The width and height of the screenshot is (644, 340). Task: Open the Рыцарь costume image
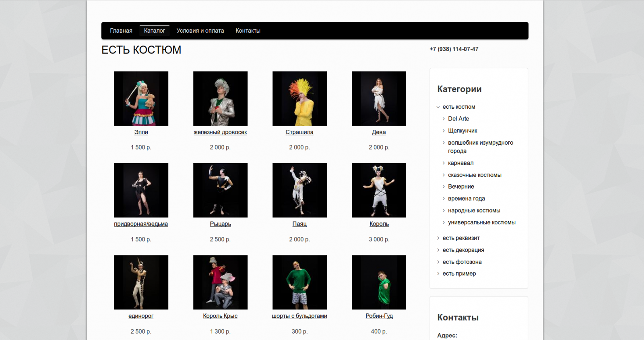coord(220,190)
